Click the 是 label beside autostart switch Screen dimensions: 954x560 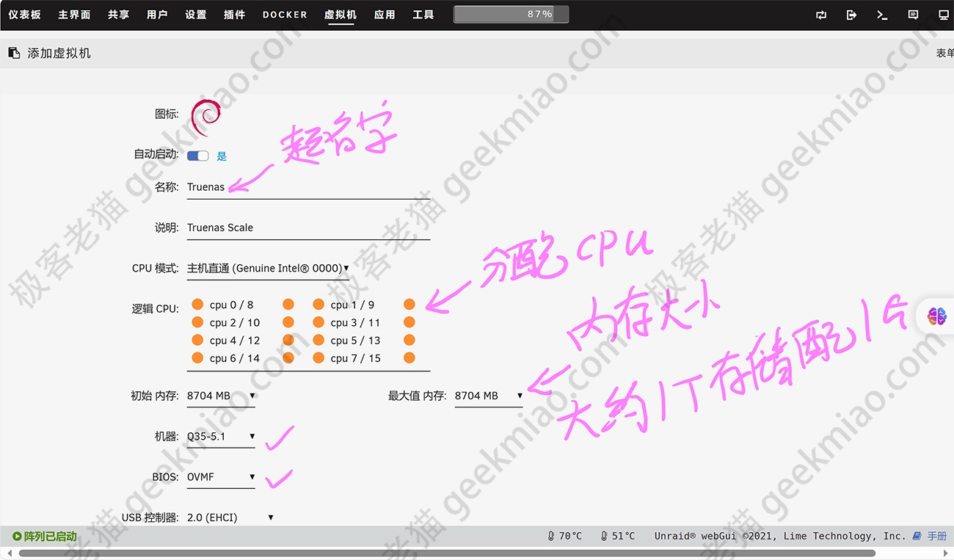tap(222, 156)
